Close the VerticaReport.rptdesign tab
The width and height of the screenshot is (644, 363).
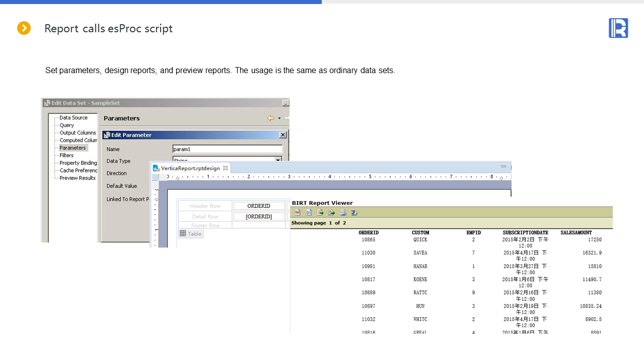tap(226, 168)
